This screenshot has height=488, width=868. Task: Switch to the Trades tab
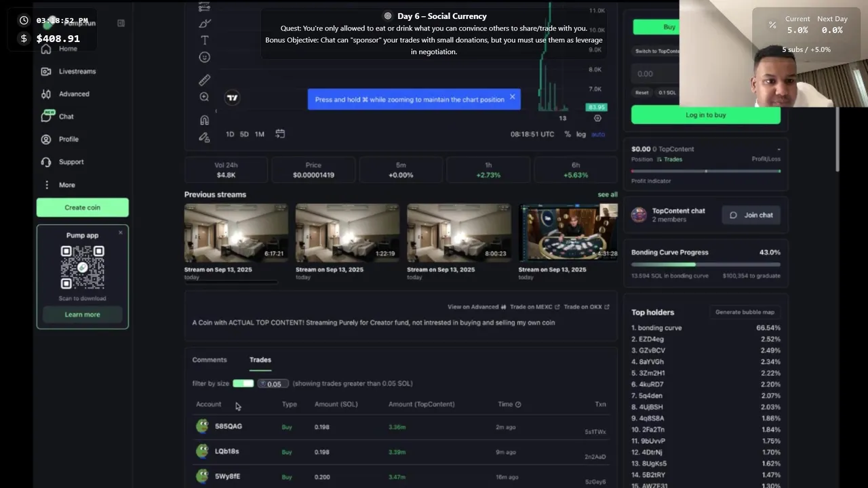tap(260, 360)
